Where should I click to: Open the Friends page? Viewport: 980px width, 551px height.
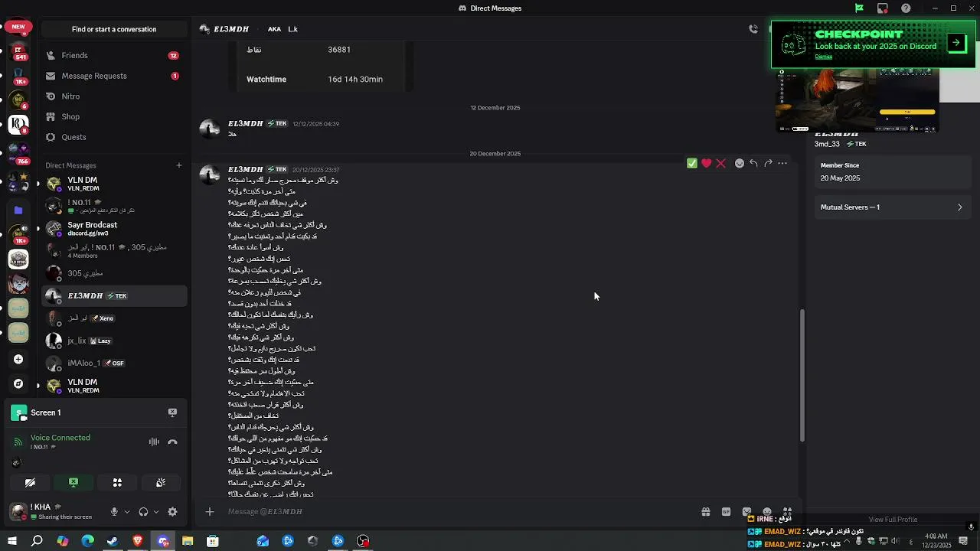(x=114, y=55)
